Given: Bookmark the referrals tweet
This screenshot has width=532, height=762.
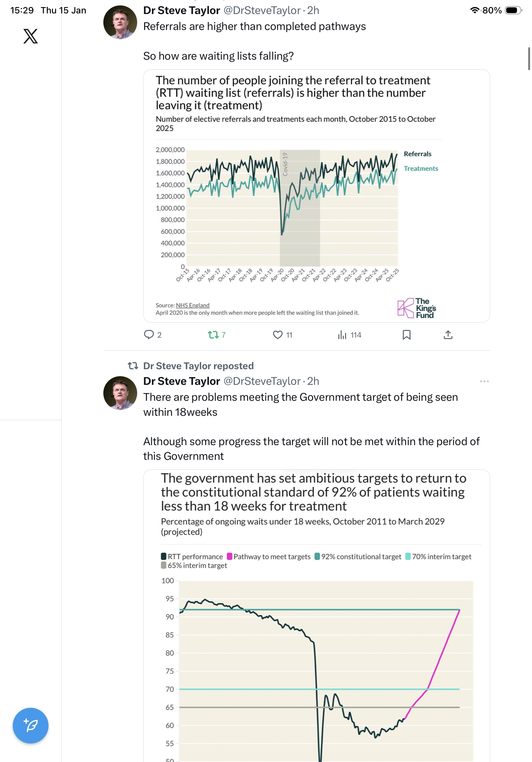Looking at the screenshot, I should pyautogui.click(x=406, y=334).
